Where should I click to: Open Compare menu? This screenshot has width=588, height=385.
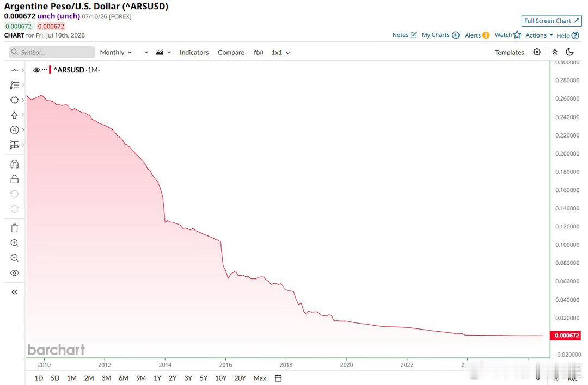[231, 53]
